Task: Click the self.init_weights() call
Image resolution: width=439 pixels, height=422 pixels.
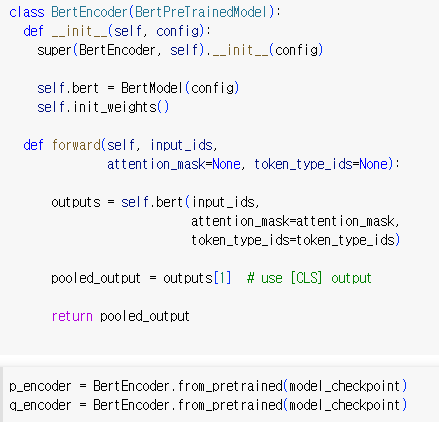Action: (x=103, y=107)
